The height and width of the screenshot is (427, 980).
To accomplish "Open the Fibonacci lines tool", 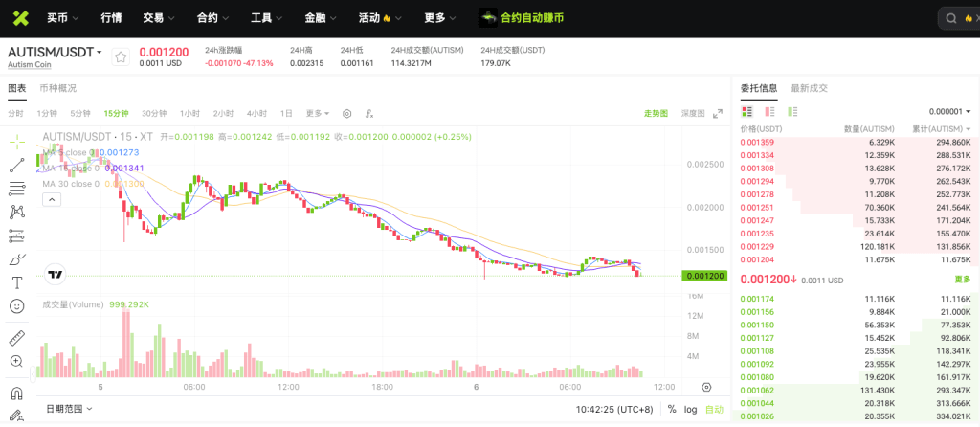I will click(17, 189).
